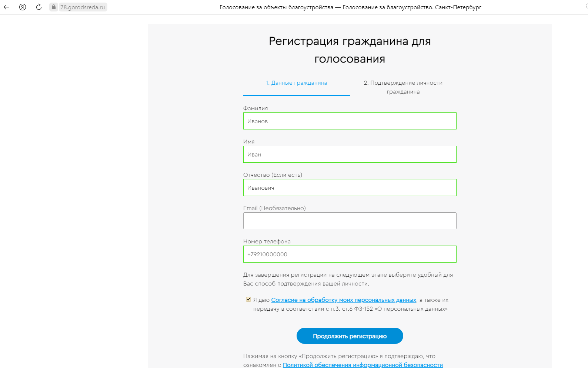Open Согласие на обработку персональных данных link
This screenshot has height=368, width=588.
click(x=344, y=300)
